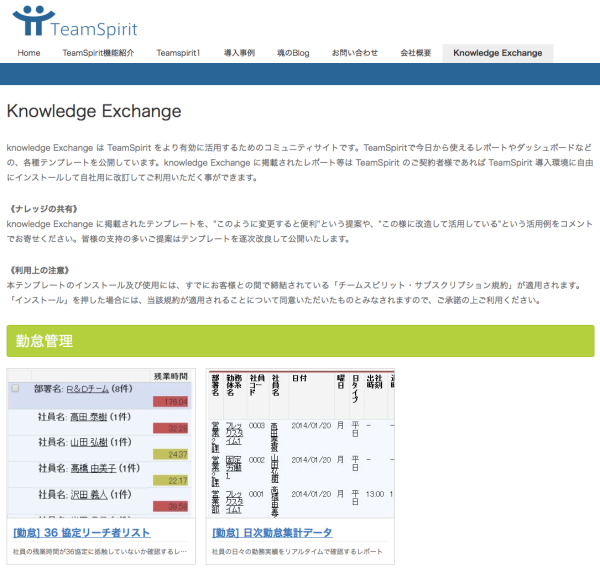Click the 勤怠管理 green section header

(300, 341)
